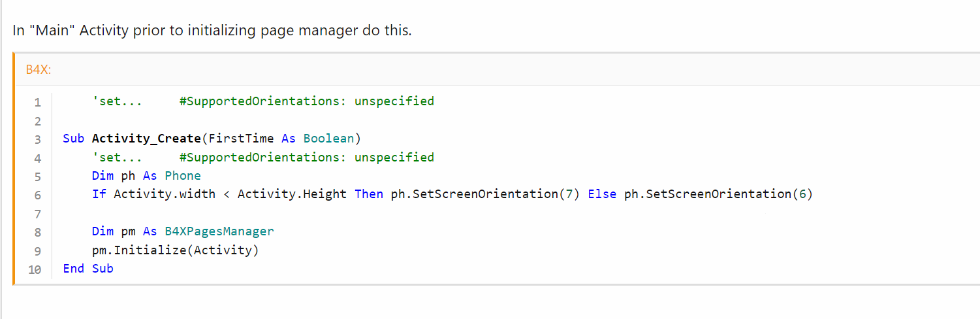The height and width of the screenshot is (319, 980).
Task: Click line number 6 in the gutter
Action: pyautogui.click(x=37, y=195)
